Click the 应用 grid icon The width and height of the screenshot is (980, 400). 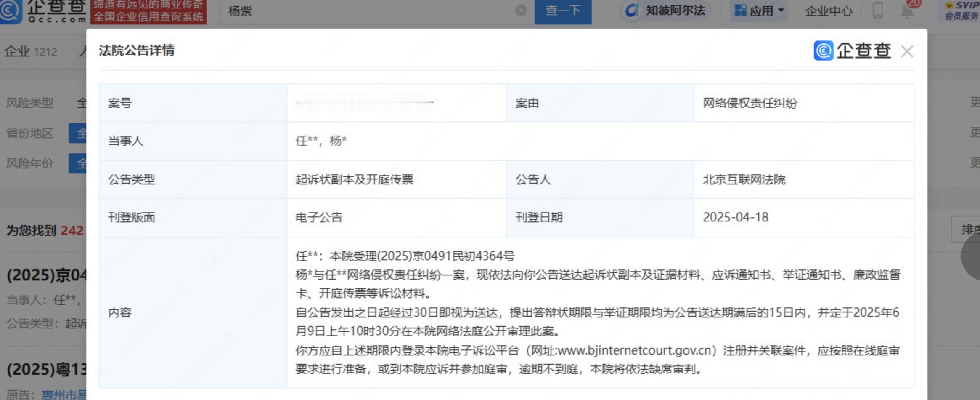click(x=740, y=11)
